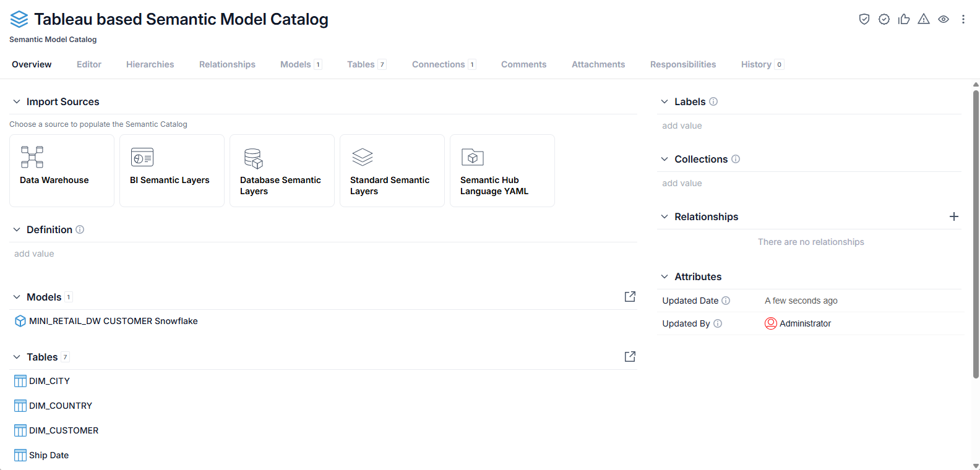This screenshot has height=470, width=980.
Task: Select the Data Warehouse import source card
Action: click(62, 171)
